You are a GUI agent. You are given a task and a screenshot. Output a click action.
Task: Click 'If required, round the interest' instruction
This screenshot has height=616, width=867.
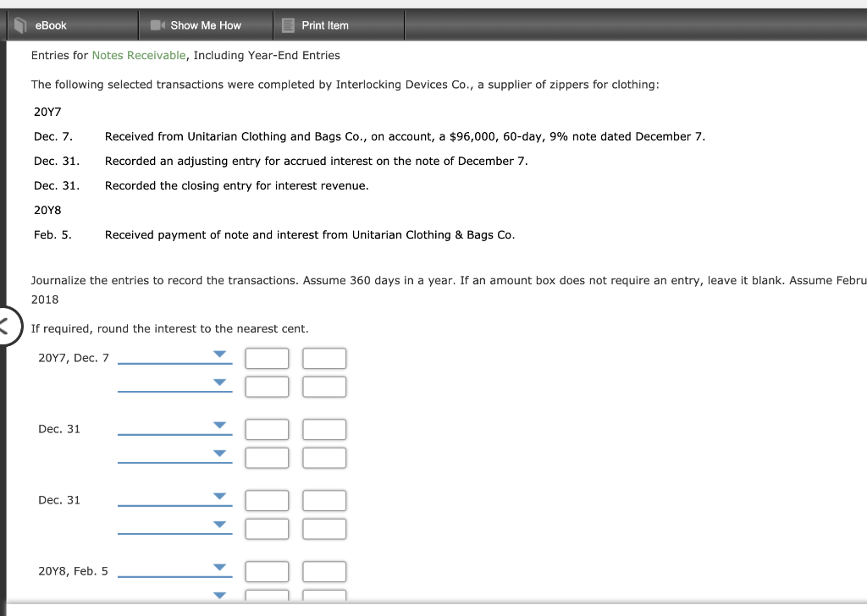click(x=169, y=328)
